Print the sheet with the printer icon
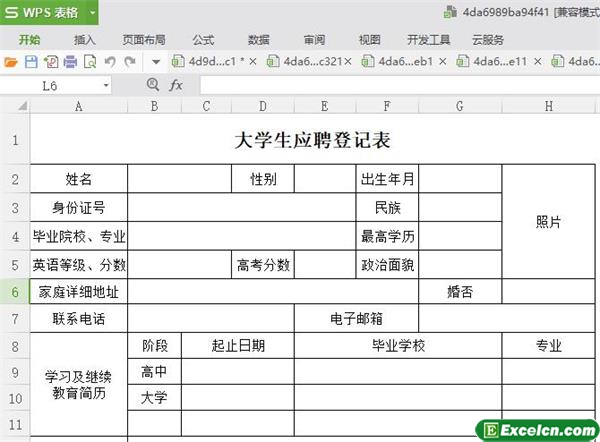The image size is (600, 442). (70, 62)
